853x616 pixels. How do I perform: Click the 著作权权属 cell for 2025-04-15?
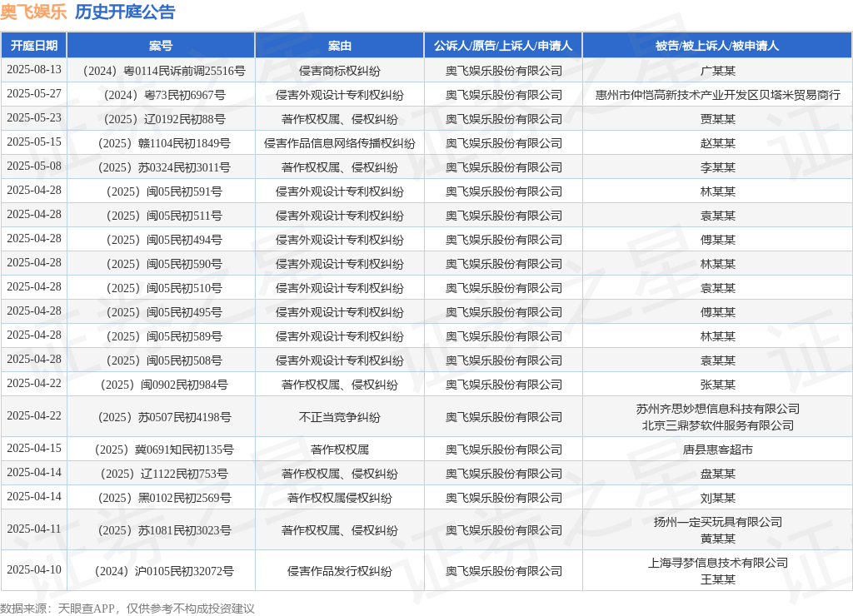tap(340, 450)
